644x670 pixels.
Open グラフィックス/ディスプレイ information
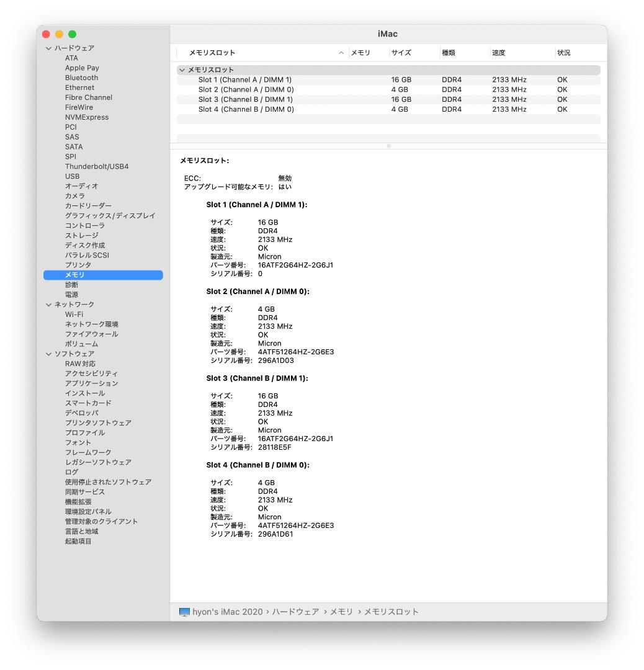coord(109,215)
